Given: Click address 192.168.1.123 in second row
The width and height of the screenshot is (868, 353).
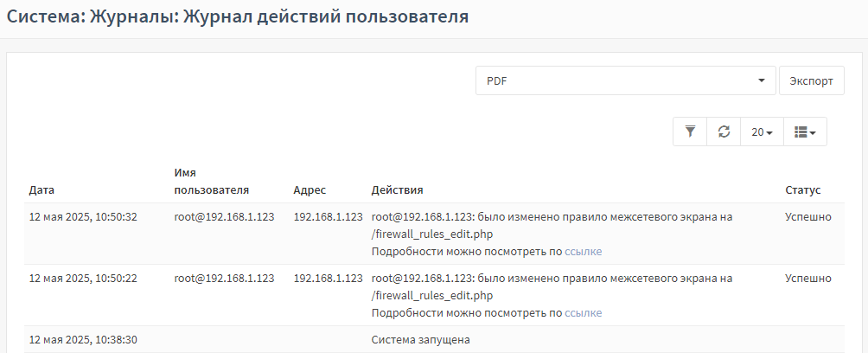Looking at the screenshot, I should click(329, 279).
